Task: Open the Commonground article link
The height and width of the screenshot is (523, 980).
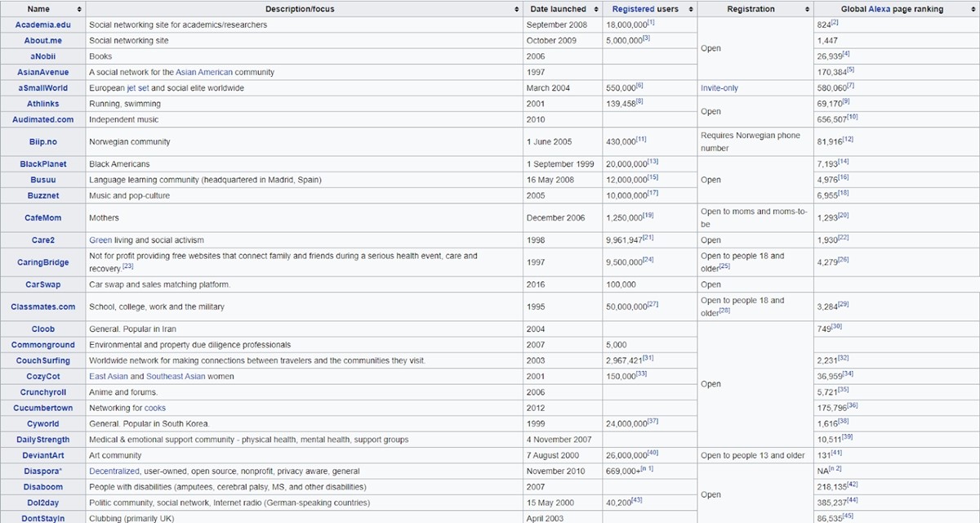Action: click(x=42, y=345)
